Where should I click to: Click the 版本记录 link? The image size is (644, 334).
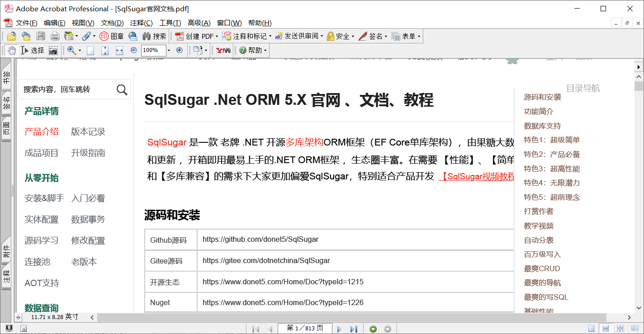(x=88, y=132)
